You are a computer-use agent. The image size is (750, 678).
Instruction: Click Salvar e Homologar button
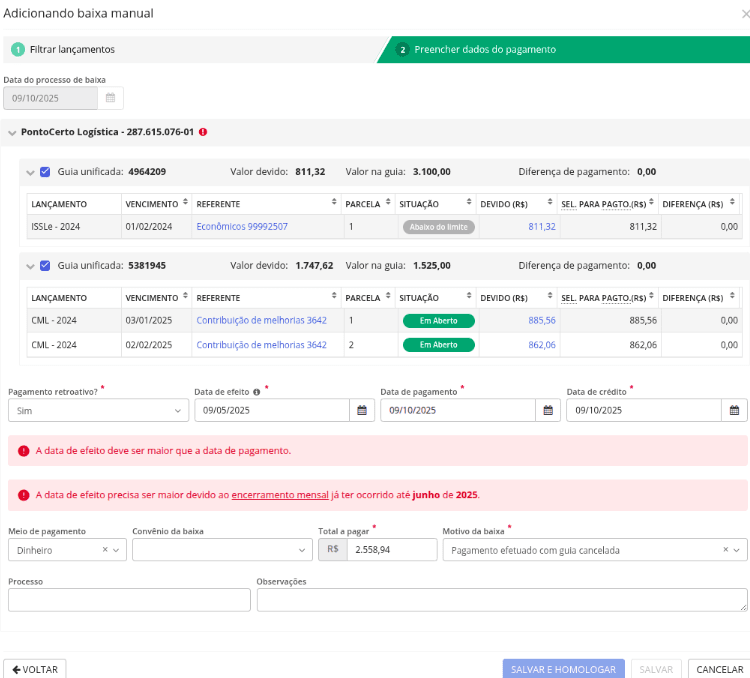pyautogui.click(x=564, y=669)
